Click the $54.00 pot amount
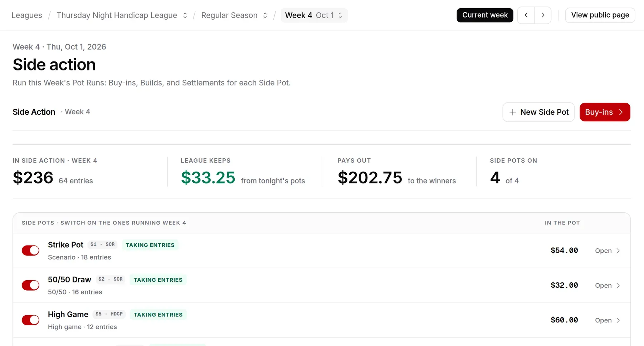This screenshot has width=644, height=346. (x=564, y=251)
